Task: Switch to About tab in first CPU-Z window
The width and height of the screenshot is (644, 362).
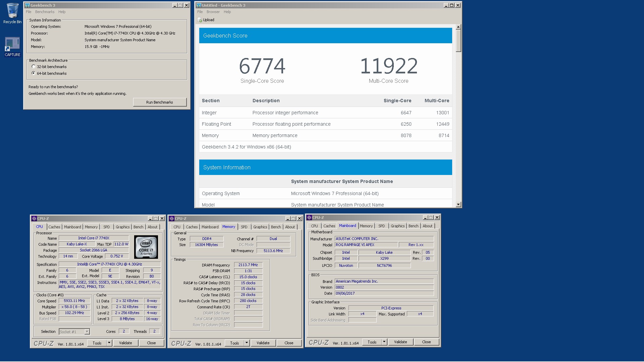Action: tap(153, 227)
